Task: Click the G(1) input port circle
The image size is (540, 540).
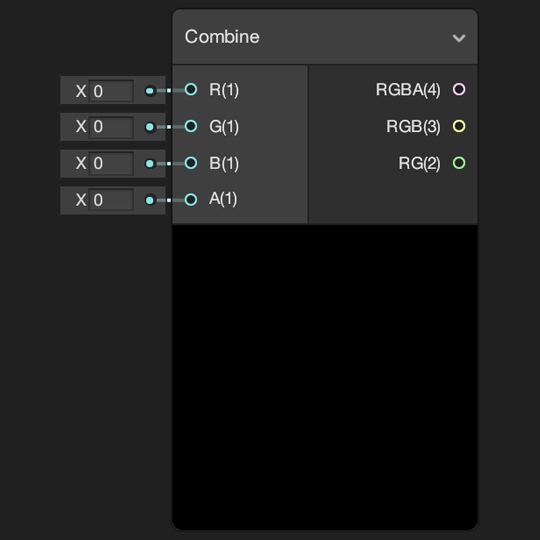Action: point(191,126)
